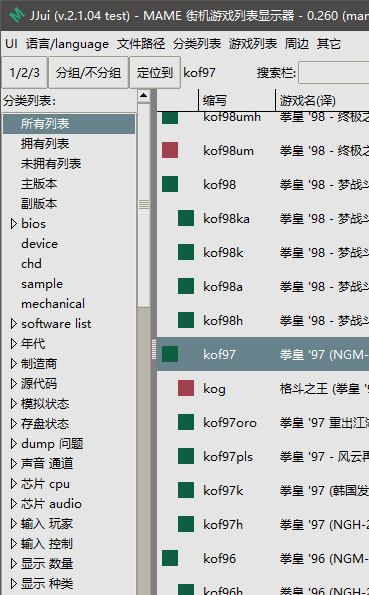
Task: Select 未拥有列表 in the category list
Action: pyautogui.click(x=51, y=164)
